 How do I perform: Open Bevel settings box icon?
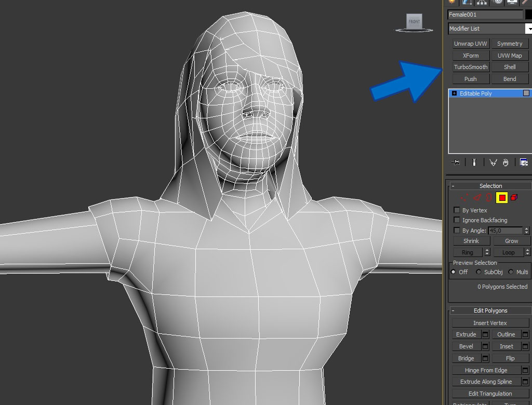485,346
